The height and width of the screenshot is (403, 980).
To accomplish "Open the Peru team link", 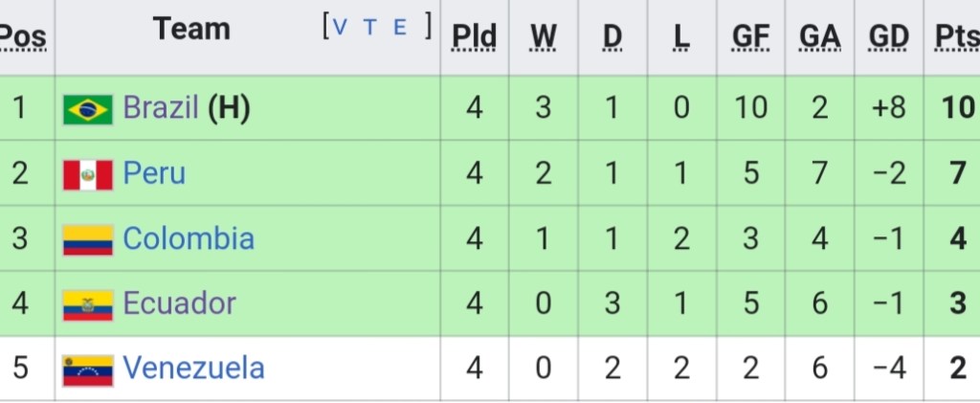I will tap(154, 173).
